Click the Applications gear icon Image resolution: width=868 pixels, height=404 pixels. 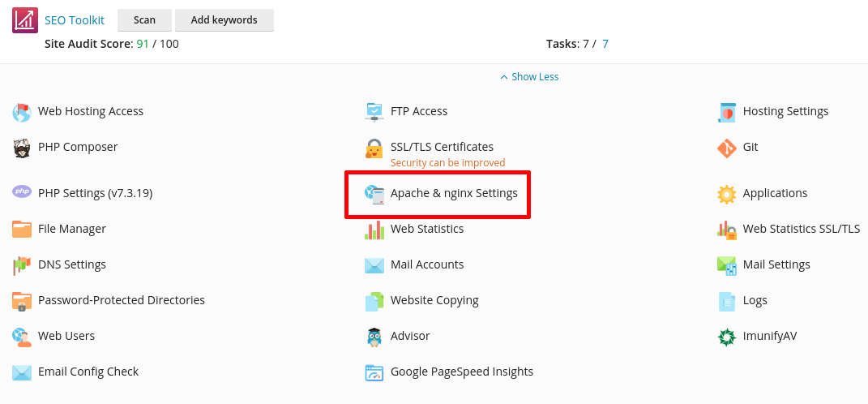tap(727, 194)
